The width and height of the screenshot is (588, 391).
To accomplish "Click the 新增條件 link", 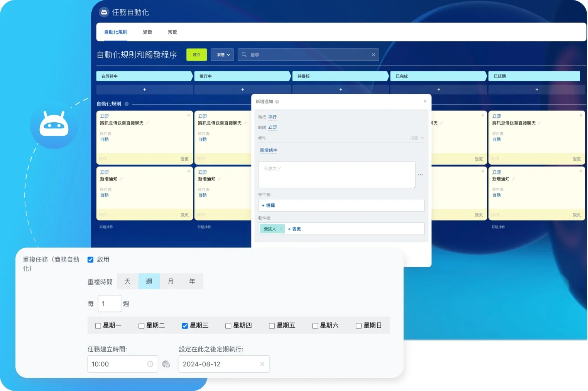I will (269, 150).
